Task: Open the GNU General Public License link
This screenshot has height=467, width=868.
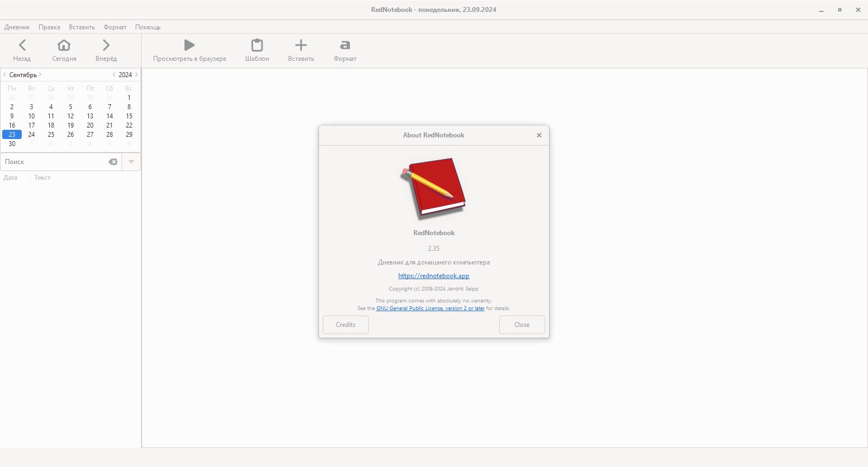Action: click(430, 308)
